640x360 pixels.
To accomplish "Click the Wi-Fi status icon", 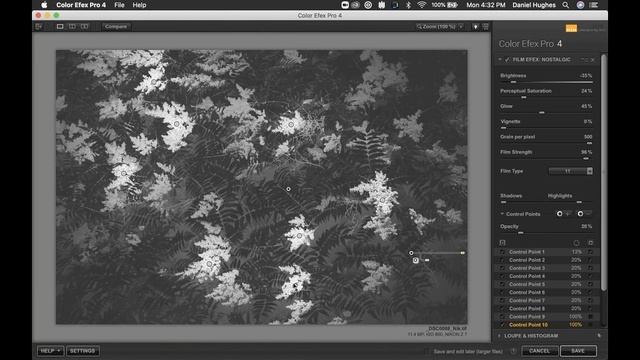I will pyautogui.click(x=422, y=5).
